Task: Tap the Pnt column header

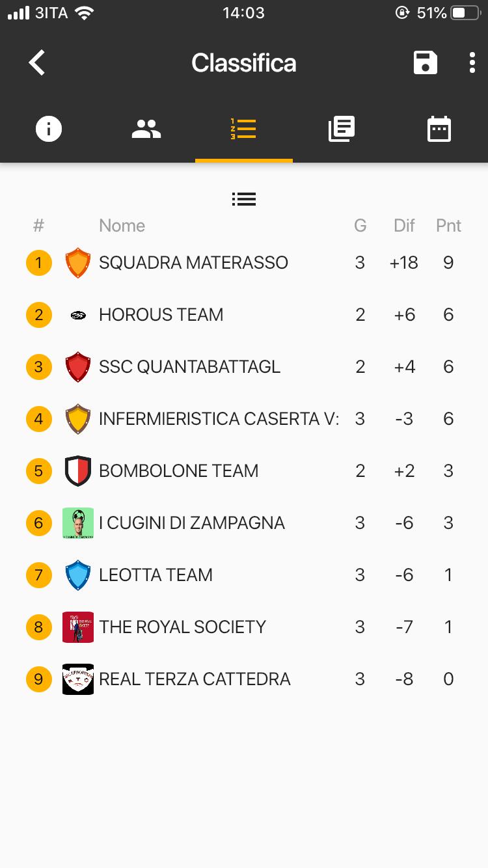Action: [448, 226]
